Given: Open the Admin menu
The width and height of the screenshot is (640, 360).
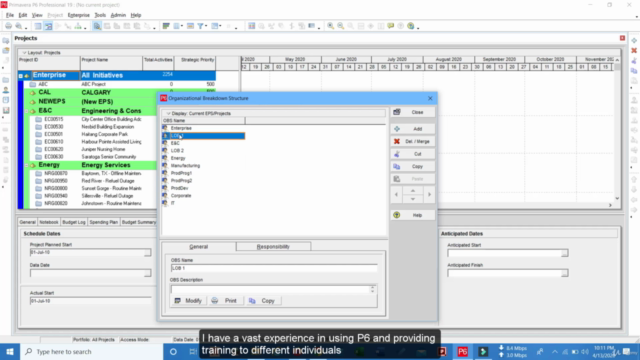Looking at the screenshot, I should point(118,15).
